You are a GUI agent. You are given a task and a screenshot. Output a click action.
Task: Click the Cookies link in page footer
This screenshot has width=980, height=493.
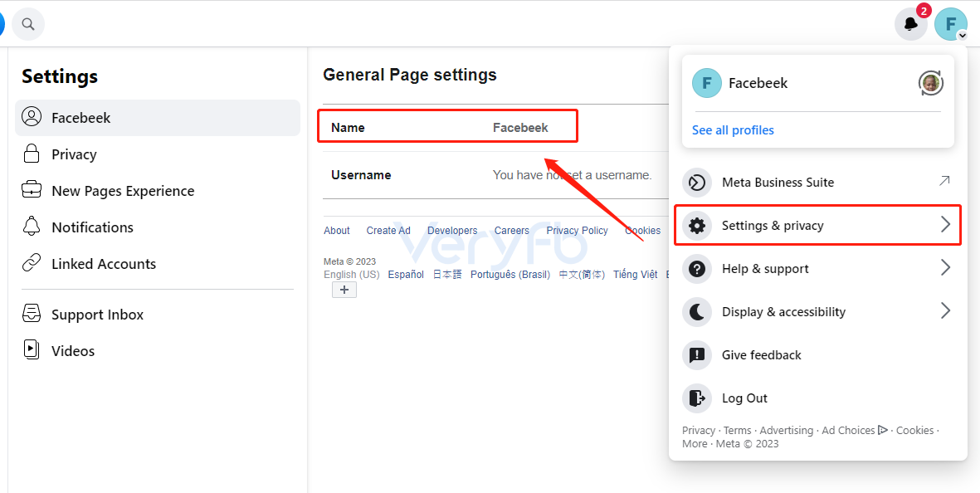pyautogui.click(x=642, y=231)
